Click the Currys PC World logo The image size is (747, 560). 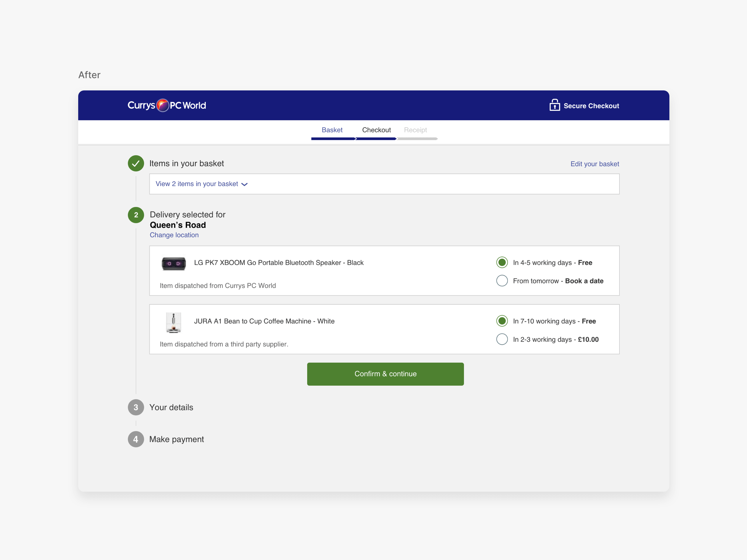pyautogui.click(x=167, y=105)
